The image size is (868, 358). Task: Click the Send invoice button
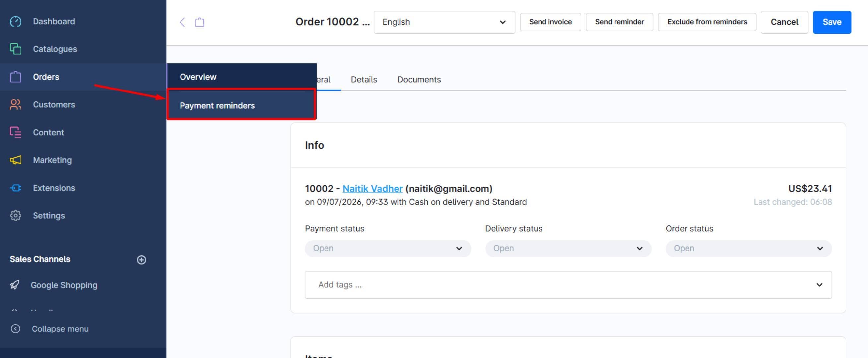(x=550, y=22)
